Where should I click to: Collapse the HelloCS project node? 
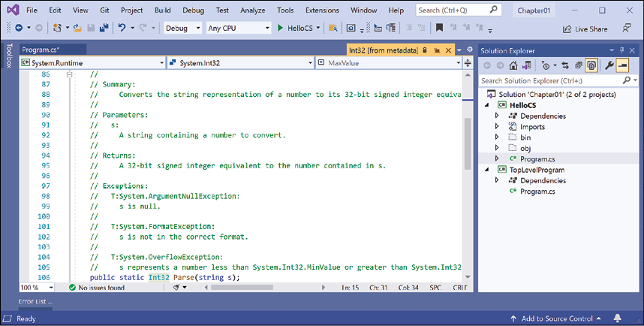pos(488,105)
